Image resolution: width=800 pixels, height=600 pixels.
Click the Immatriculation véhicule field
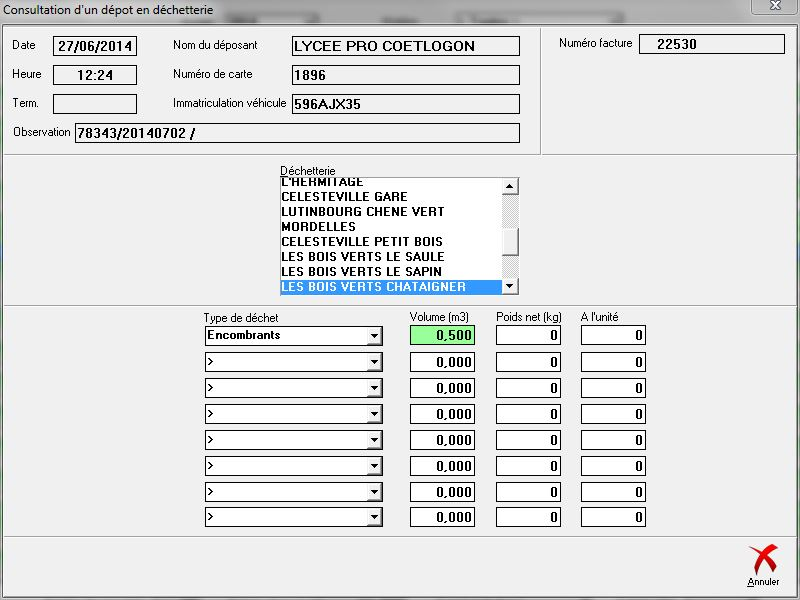click(405, 105)
